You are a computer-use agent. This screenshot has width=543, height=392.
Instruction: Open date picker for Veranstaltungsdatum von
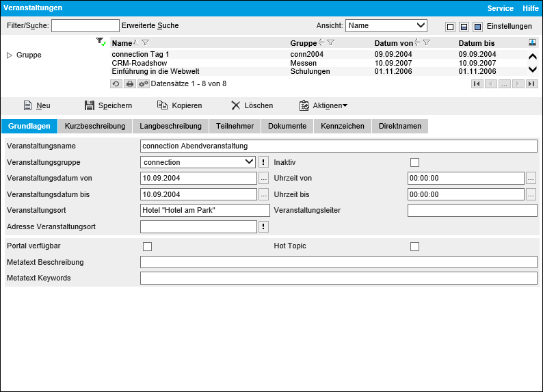[x=263, y=179]
